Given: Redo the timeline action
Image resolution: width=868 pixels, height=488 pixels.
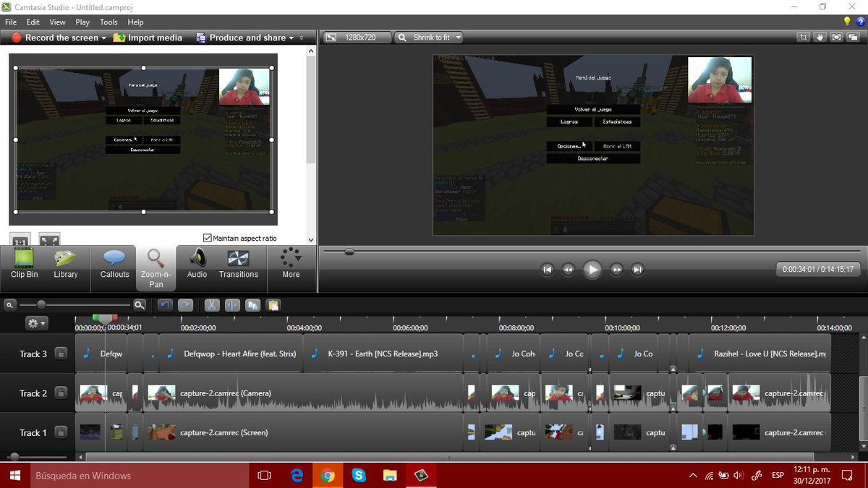Looking at the screenshot, I should tap(185, 305).
